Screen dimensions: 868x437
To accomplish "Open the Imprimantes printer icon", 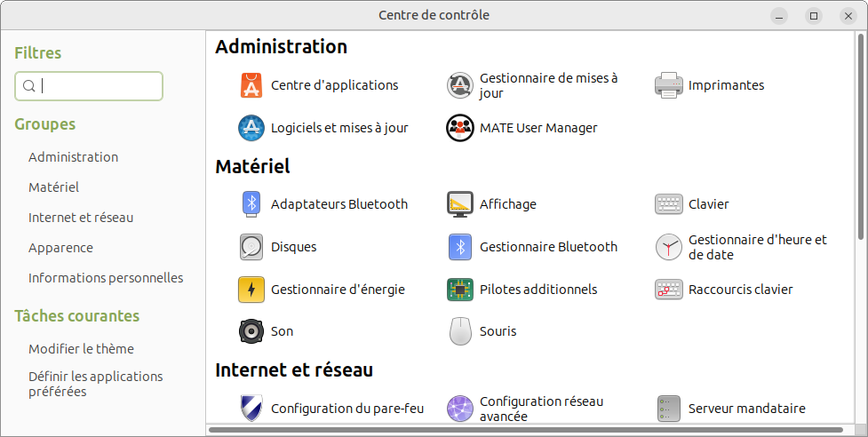I will pos(668,85).
